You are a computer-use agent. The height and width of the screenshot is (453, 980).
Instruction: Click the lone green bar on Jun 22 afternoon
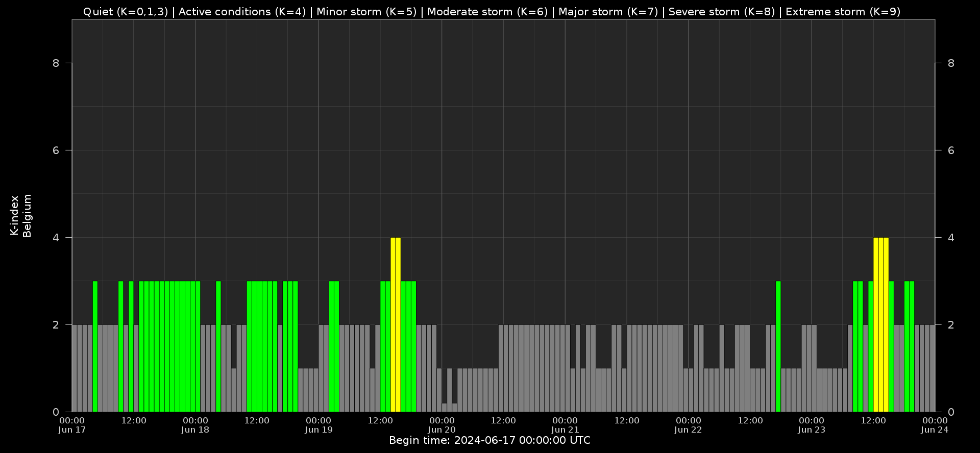(x=778, y=346)
